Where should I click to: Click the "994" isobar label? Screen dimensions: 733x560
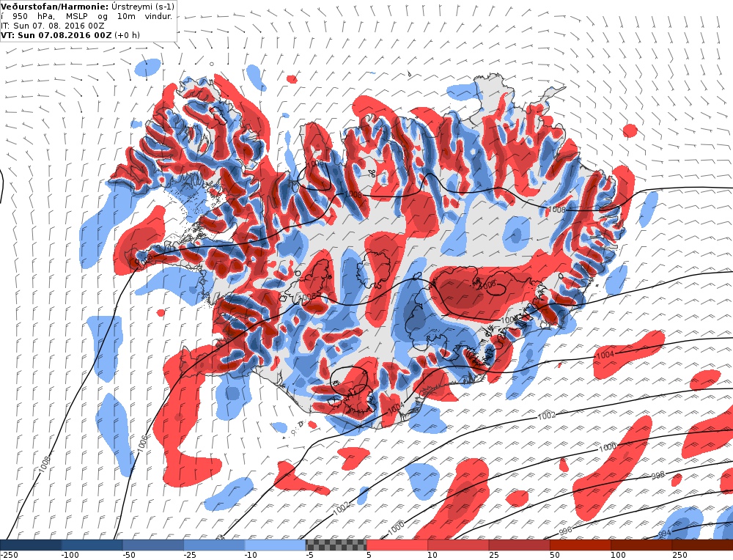coord(664,534)
